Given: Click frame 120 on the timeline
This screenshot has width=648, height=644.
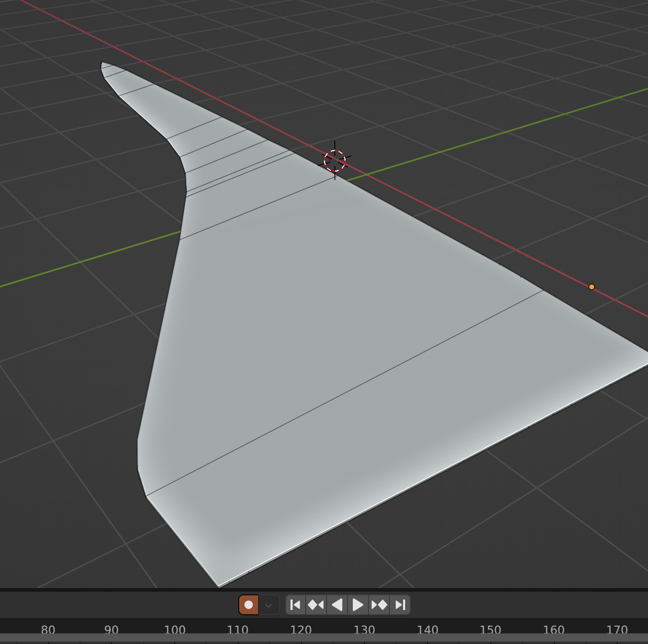Looking at the screenshot, I should [x=301, y=629].
